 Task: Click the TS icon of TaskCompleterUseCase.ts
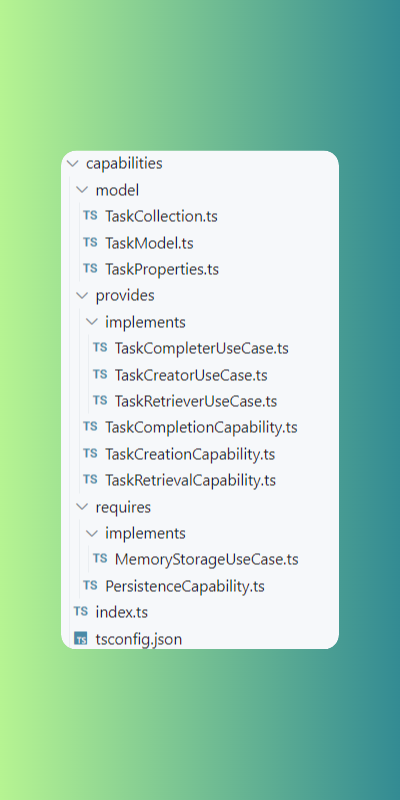coord(100,347)
